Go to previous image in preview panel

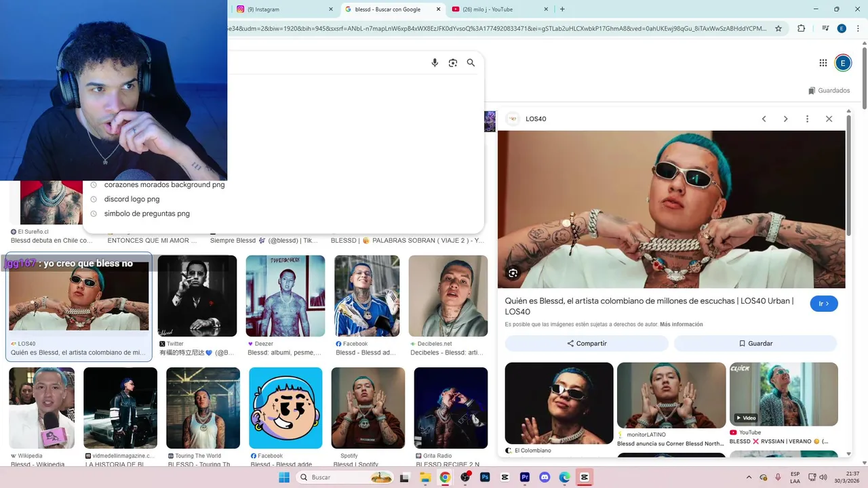click(764, 119)
